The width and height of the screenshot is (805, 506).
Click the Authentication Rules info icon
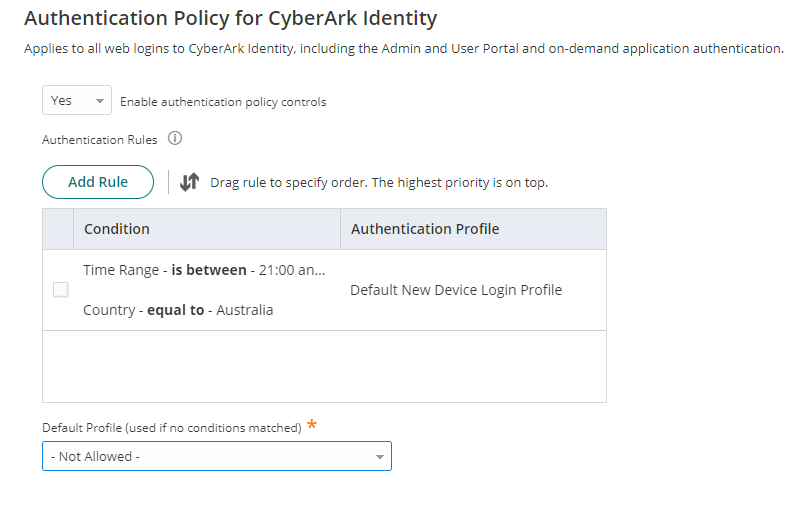[x=175, y=139]
